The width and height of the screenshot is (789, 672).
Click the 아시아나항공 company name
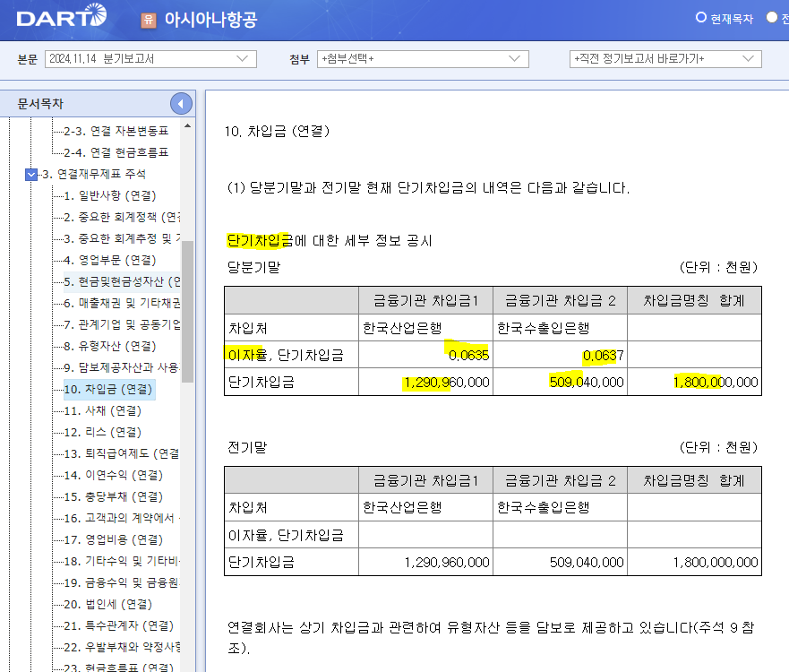[x=210, y=20]
